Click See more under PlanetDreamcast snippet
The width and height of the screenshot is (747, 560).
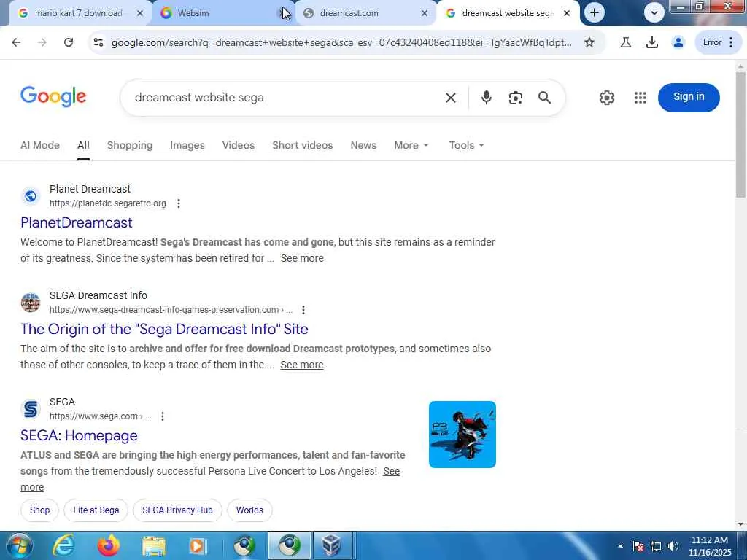(302, 258)
